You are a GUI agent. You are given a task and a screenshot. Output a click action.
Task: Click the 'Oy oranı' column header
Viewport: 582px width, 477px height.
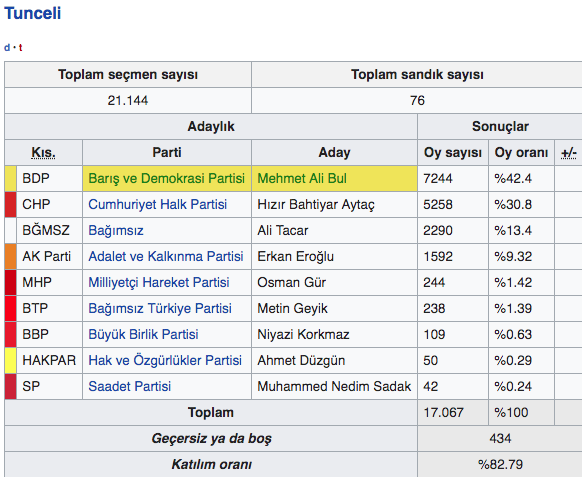coord(521,153)
